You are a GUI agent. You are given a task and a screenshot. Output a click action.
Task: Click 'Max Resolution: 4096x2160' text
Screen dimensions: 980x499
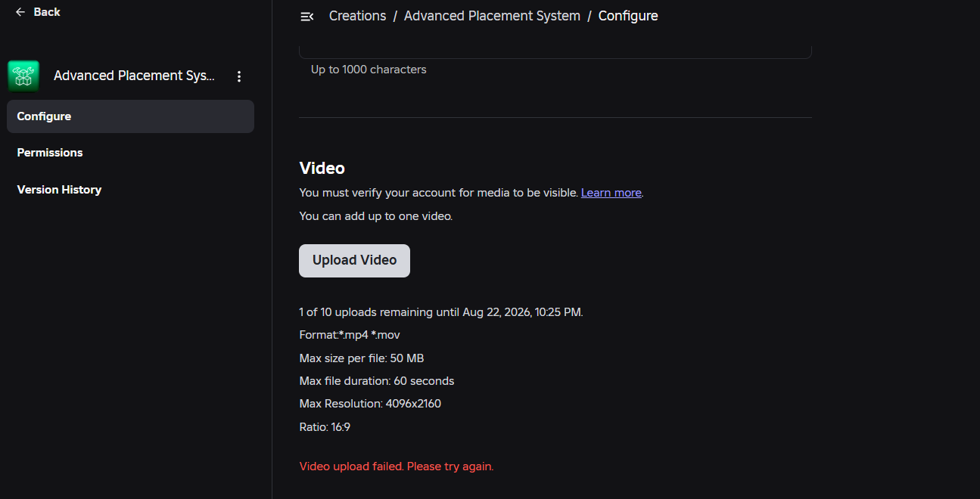click(x=370, y=404)
